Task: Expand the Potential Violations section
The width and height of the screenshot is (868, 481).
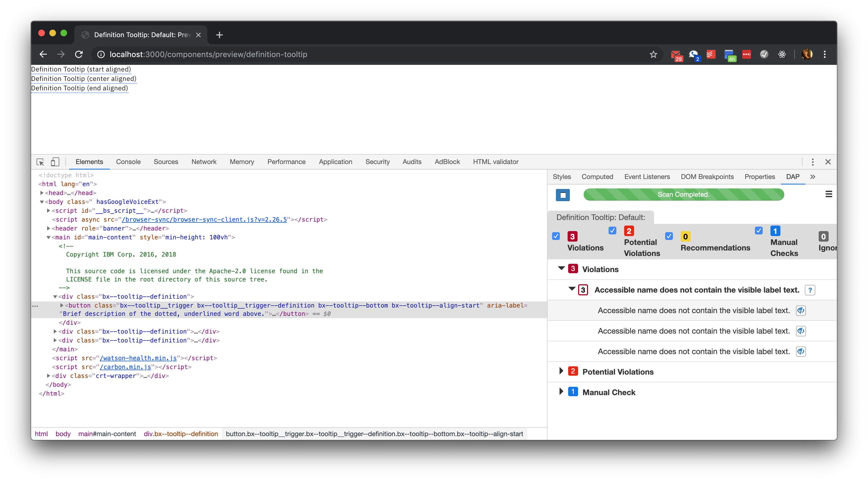Action: click(x=561, y=371)
